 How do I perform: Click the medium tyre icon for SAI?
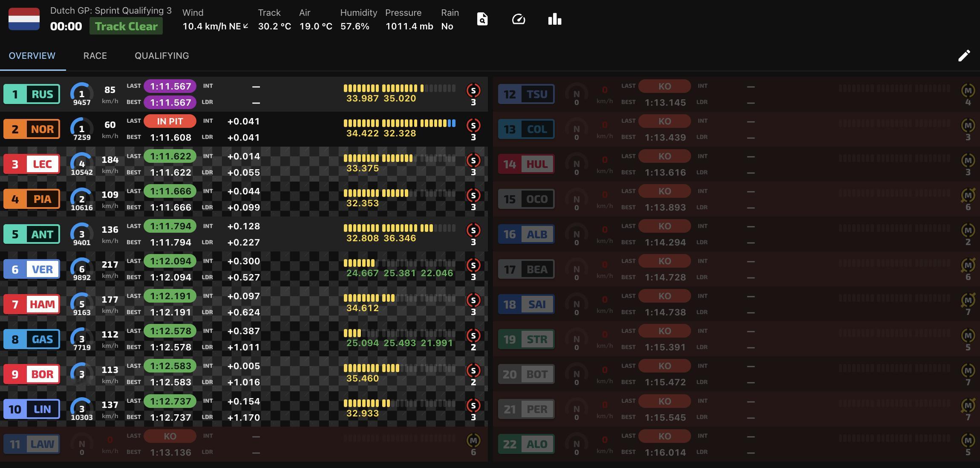coord(968,300)
